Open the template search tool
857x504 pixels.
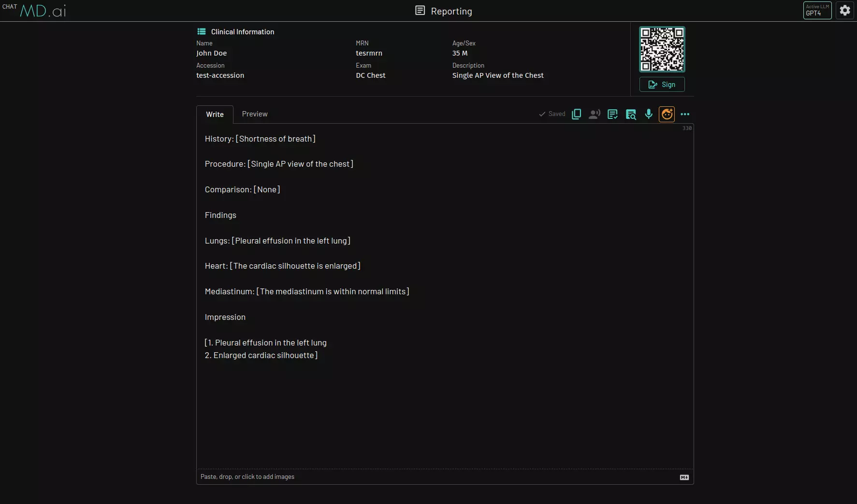point(631,114)
